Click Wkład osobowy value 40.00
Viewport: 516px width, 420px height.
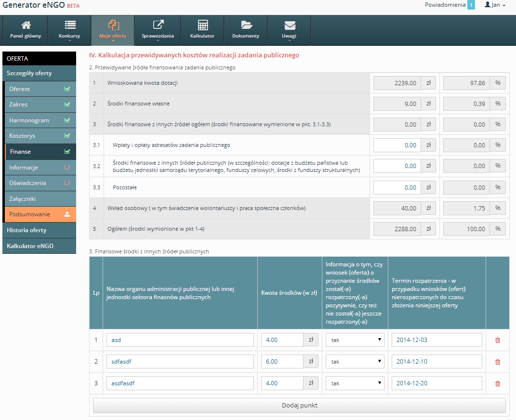(x=397, y=208)
